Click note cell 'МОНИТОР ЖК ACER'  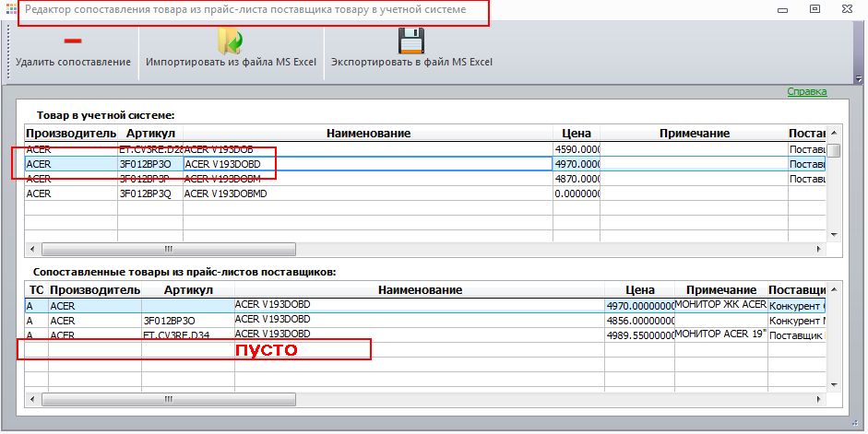click(x=720, y=304)
